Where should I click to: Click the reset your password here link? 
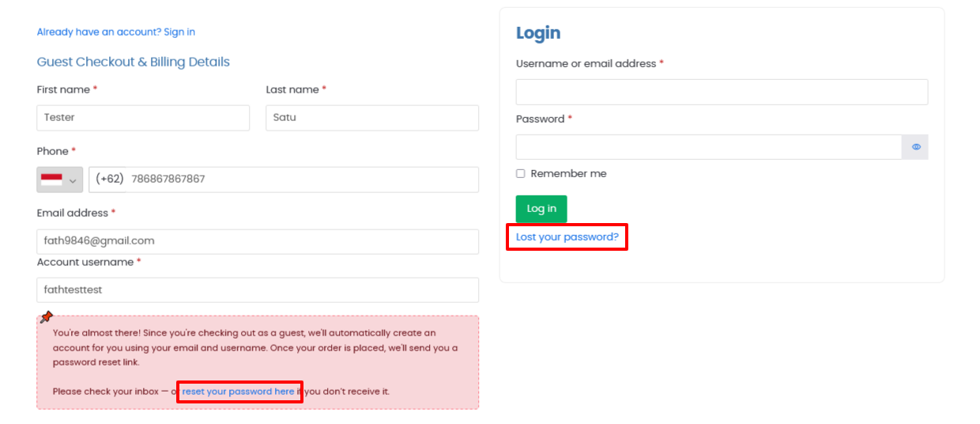tap(238, 392)
